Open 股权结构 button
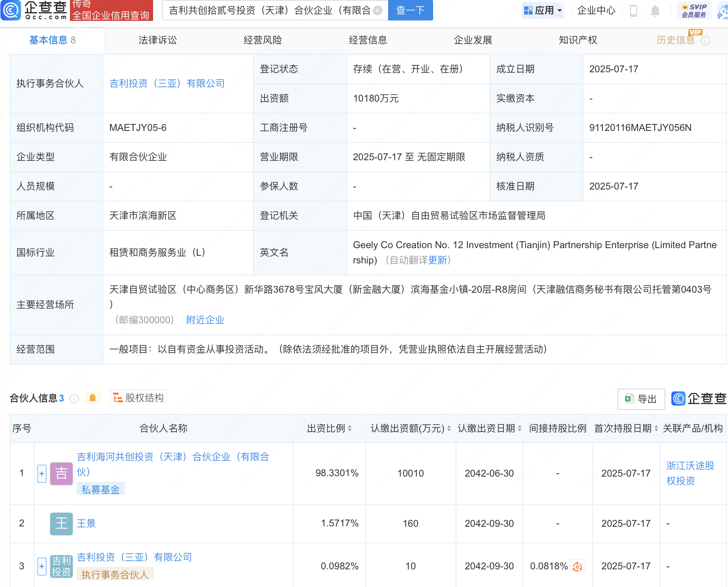Screen dimensions: 728x587 click(x=139, y=397)
